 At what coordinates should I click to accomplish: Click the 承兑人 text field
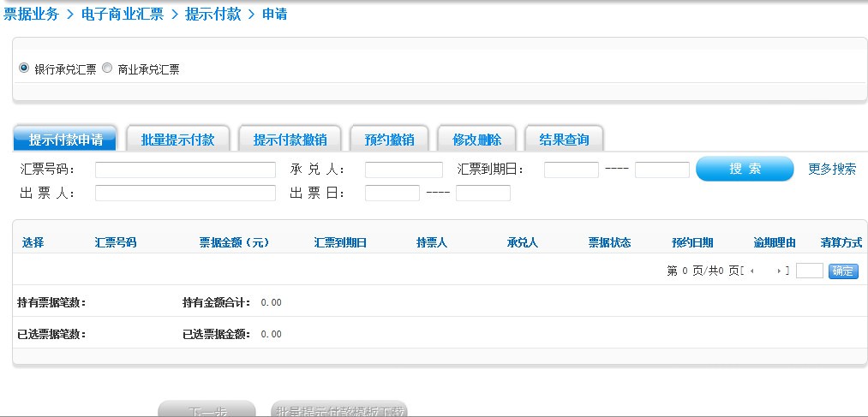pyautogui.click(x=404, y=170)
